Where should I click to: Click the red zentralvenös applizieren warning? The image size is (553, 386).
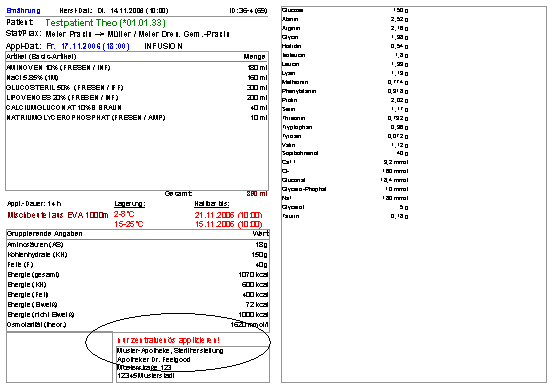pos(169,340)
